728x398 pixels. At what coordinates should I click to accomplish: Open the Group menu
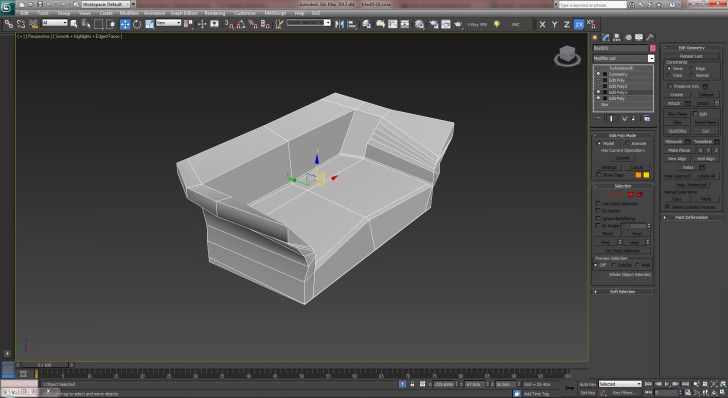pyautogui.click(x=64, y=13)
